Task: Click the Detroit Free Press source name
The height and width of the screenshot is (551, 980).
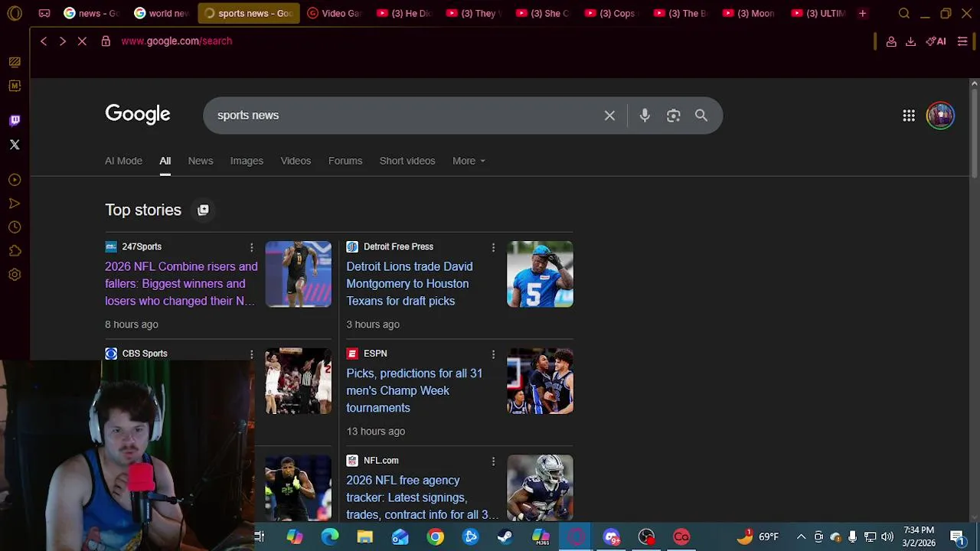Action: (398, 246)
